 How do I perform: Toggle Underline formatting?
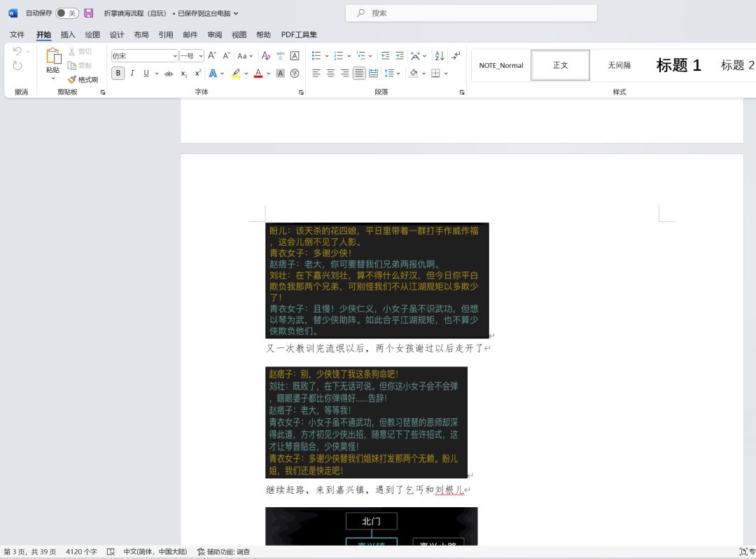point(146,74)
